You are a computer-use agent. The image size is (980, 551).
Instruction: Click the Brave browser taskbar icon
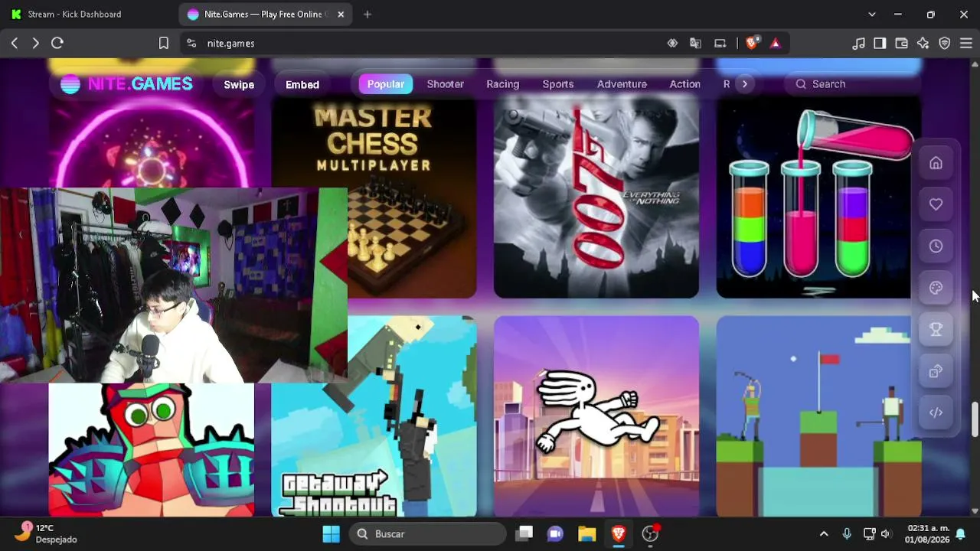click(x=619, y=534)
